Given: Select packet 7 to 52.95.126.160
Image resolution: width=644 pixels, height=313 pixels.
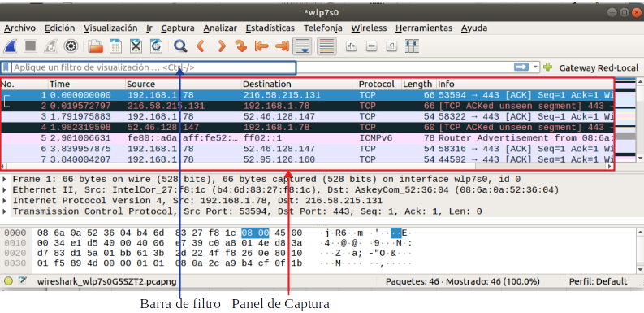Looking at the screenshot, I should click(x=307, y=159).
